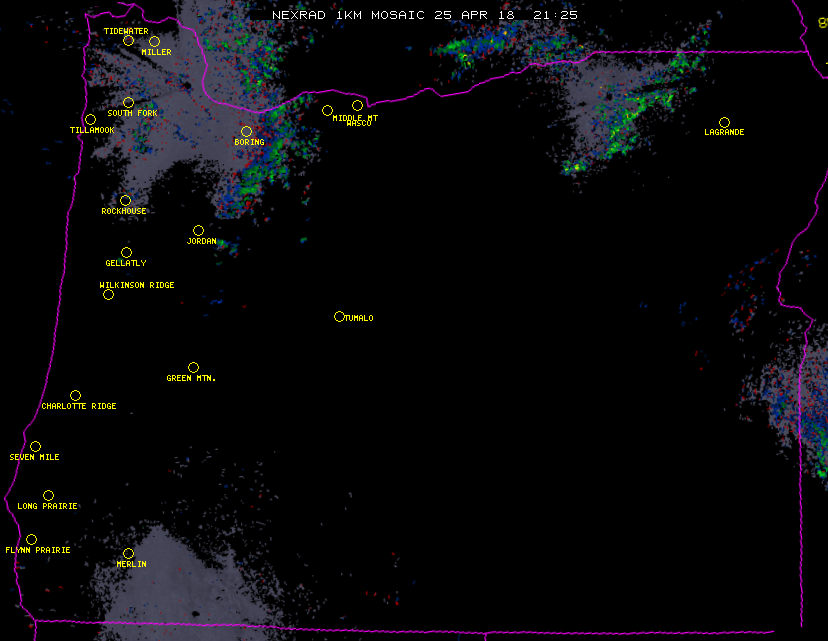828x641 pixels.
Task: Click the TUMALO label text
Action: 359,318
